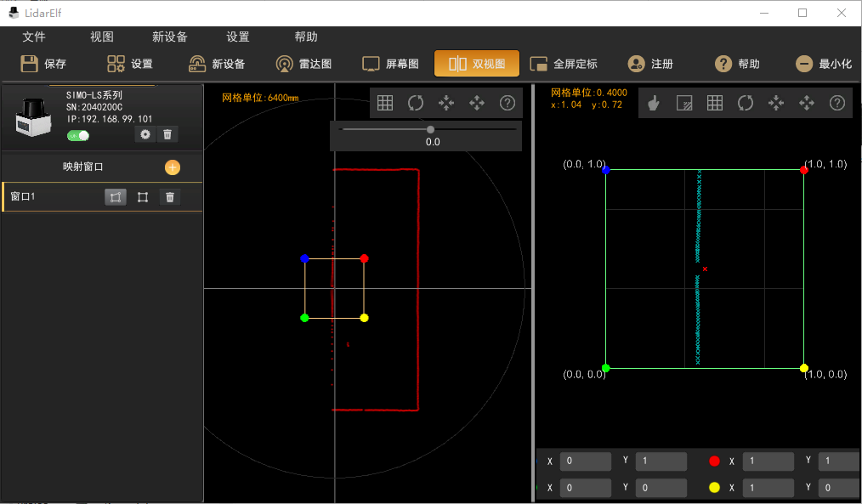Open the 视图 menu

(x=102, y=37)
